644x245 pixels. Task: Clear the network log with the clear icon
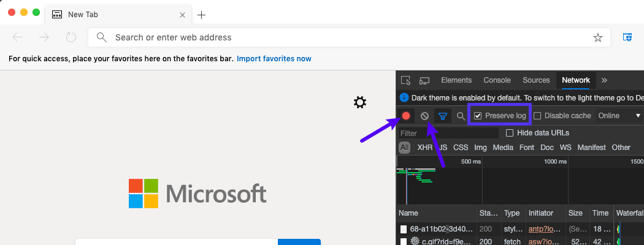(x=424, y=116)
